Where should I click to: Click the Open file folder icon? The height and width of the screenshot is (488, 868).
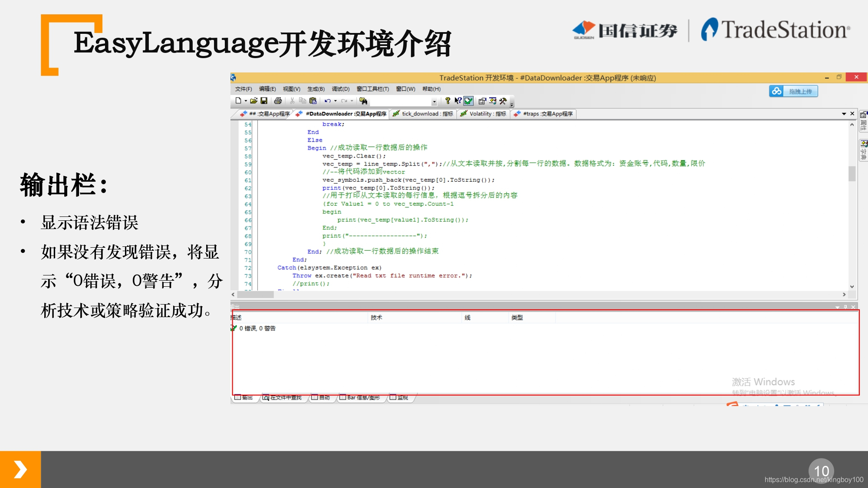coord(253,101)
